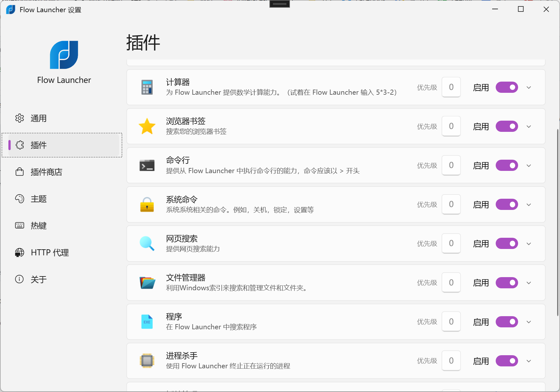Toggle the 文件管理器 plugin off

click(507, 283)
